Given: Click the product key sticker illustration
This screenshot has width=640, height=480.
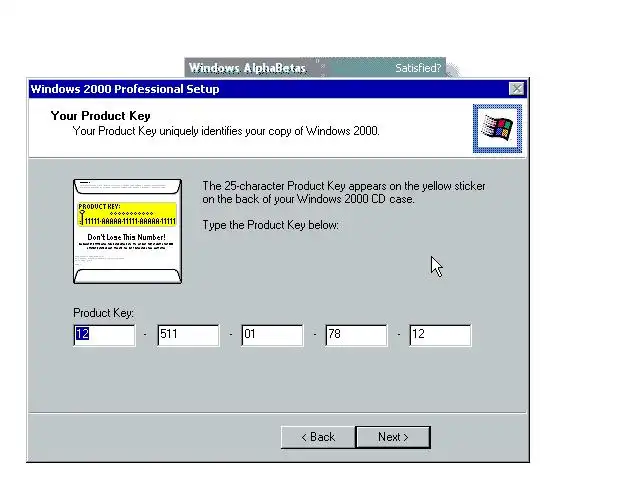Looking at the screenshot, I should 127,231.
